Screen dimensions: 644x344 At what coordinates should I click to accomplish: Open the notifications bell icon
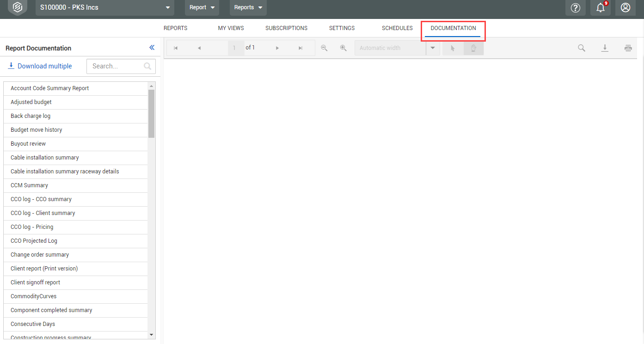point(600,7)
